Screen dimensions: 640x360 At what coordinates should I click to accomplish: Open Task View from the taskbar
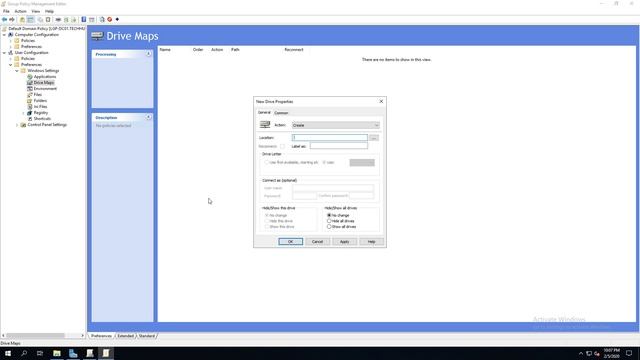[40, 353]
